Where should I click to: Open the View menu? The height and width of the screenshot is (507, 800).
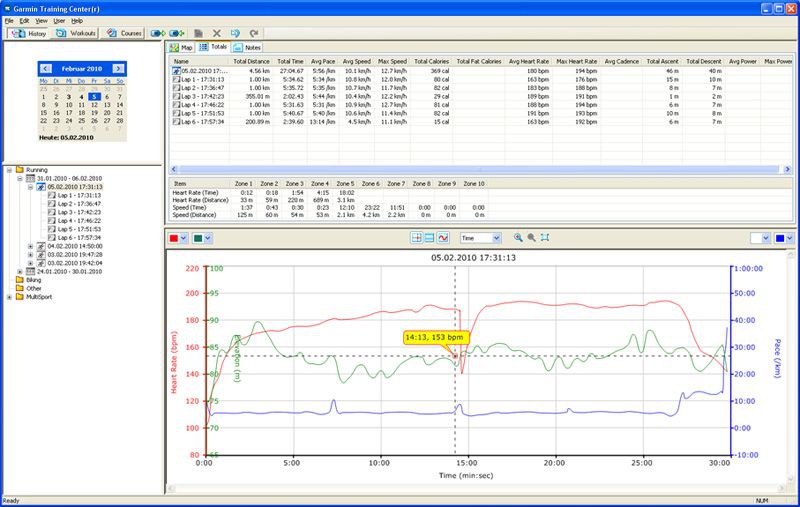point(41,21)
